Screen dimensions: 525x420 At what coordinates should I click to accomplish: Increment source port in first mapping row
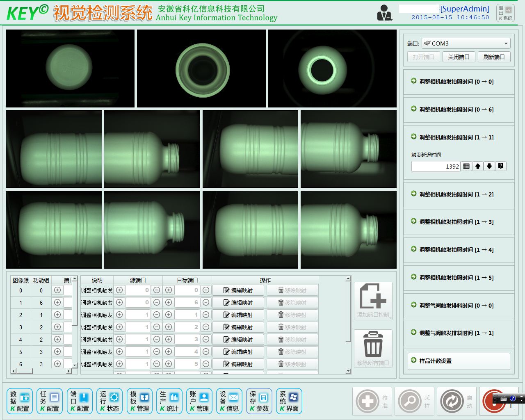point(119,290)
